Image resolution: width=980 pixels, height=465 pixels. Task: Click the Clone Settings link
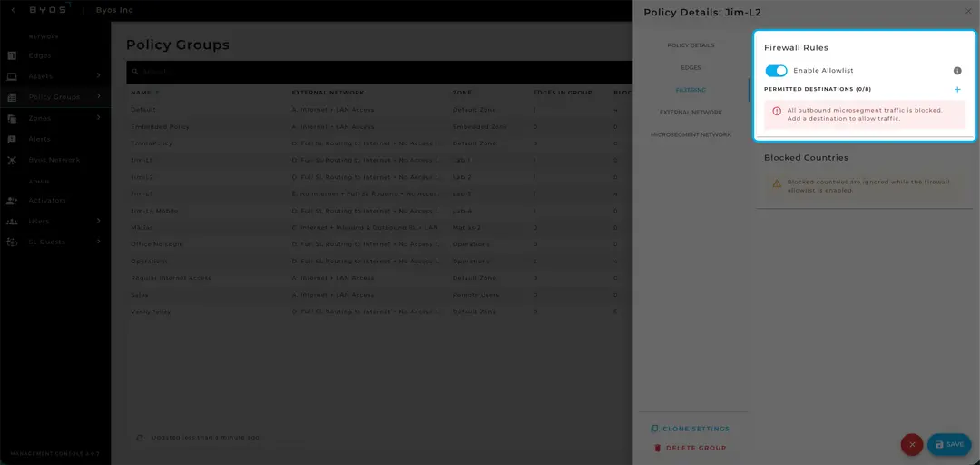[690, 429]
